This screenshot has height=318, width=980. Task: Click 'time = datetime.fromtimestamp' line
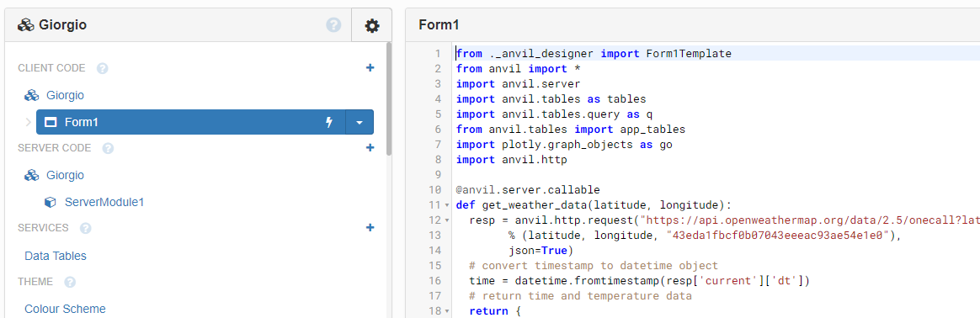[x=639, y=281]
